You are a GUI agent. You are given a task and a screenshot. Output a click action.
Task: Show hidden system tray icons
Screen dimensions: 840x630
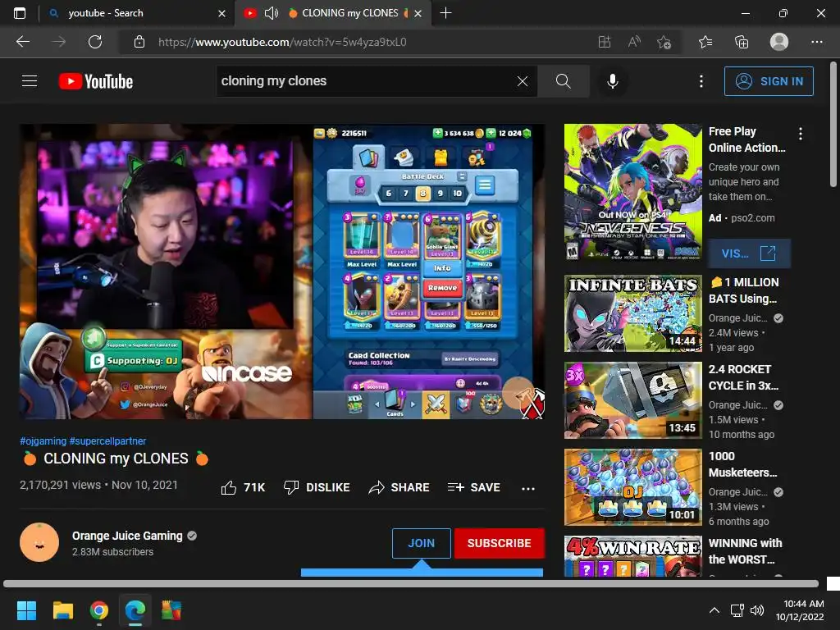(714, 610)
